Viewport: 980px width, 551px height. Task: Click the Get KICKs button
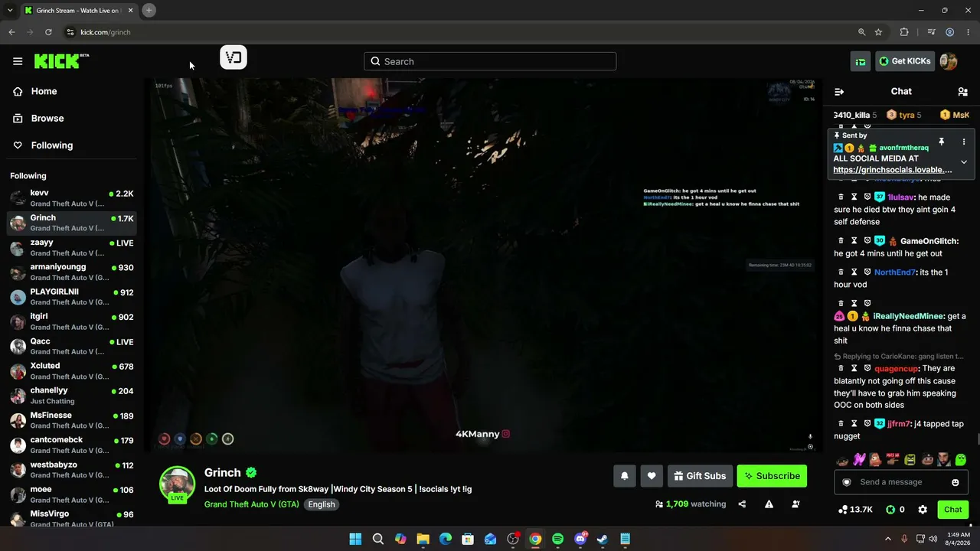[905, 61]
